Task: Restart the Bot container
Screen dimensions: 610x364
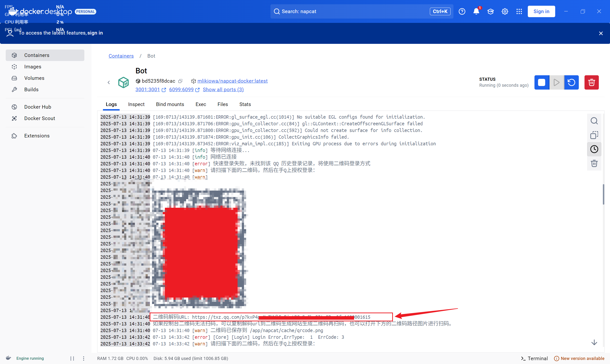Action: pos(571,82)
